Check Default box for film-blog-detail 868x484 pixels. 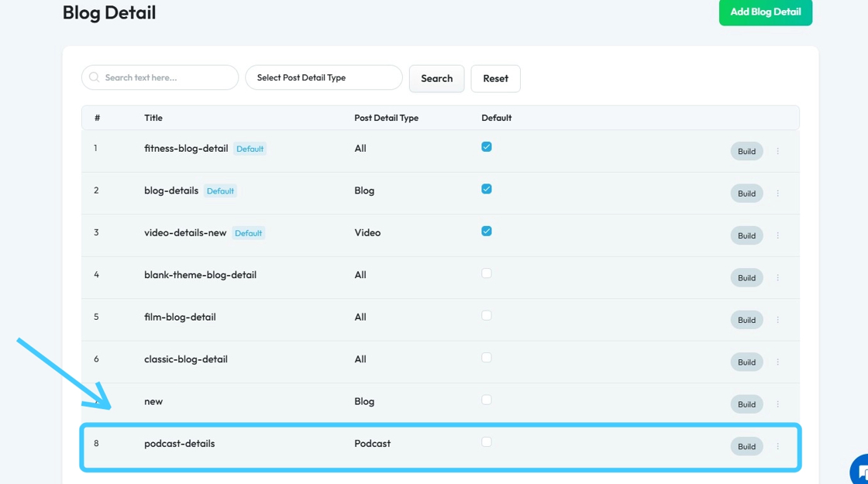pyautogui.click(x=487, y=316)
